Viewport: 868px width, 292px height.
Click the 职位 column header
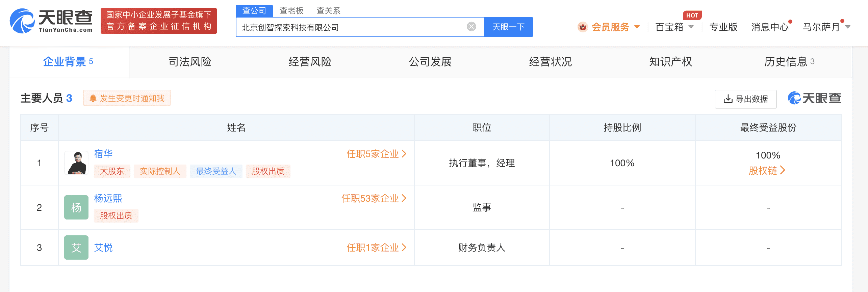[482, 127]
